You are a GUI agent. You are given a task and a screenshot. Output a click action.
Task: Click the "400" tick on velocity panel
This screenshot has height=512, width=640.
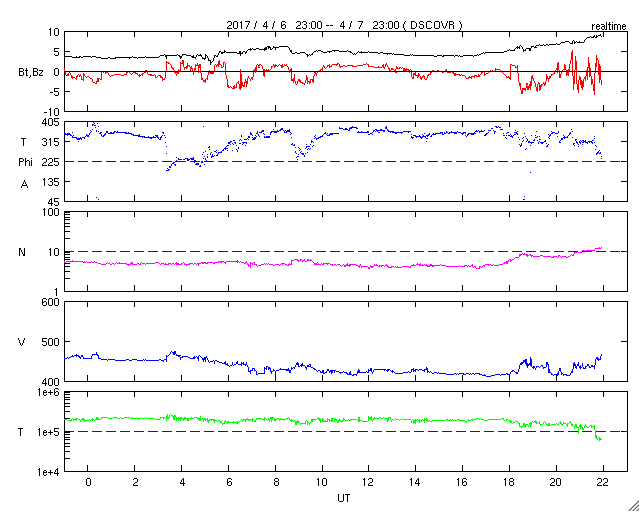[51, 382]
